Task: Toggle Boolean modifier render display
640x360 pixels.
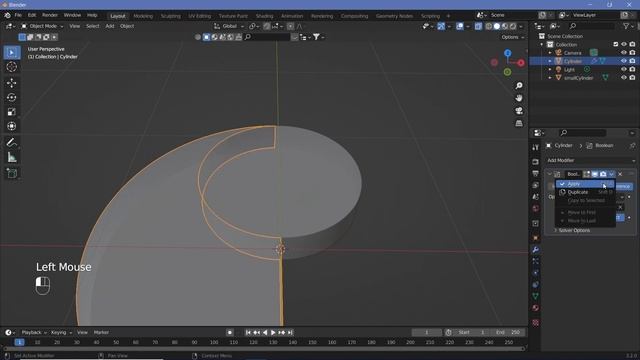Action: 603,174
